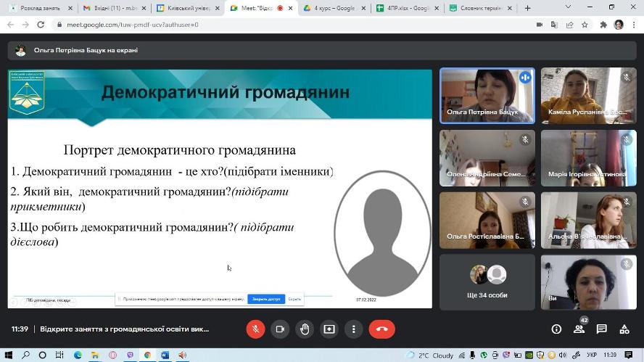Click the lock site info icon
The image size is (644, 362).
tap(59, 25)
